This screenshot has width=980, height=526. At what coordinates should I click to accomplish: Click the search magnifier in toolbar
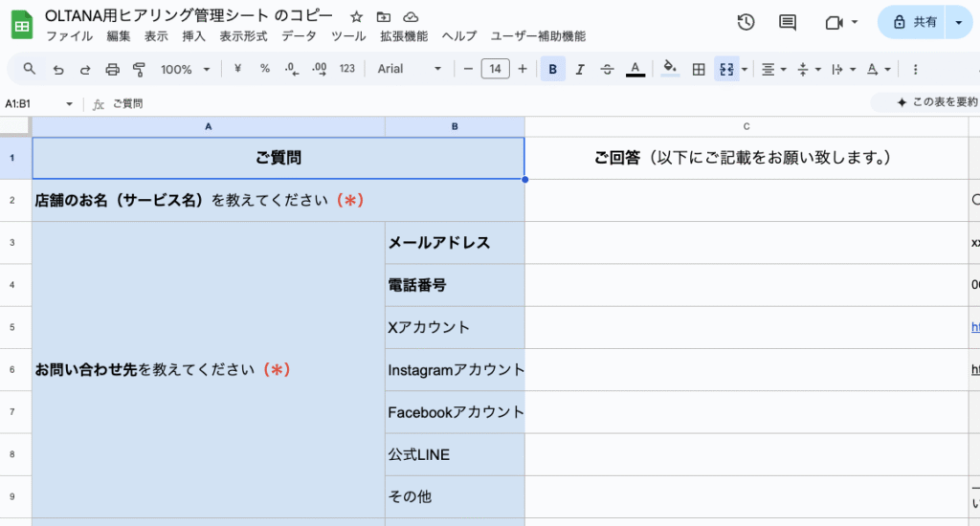[x=30, y=69]
